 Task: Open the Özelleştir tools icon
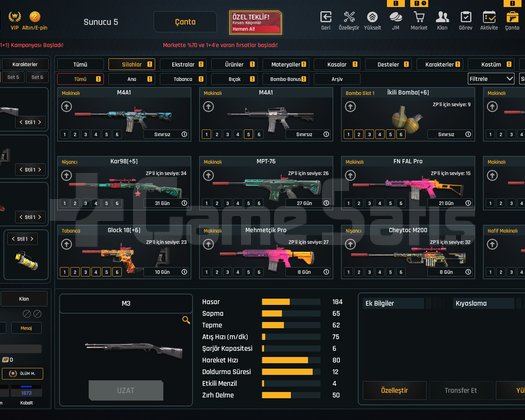pos(349,17)
